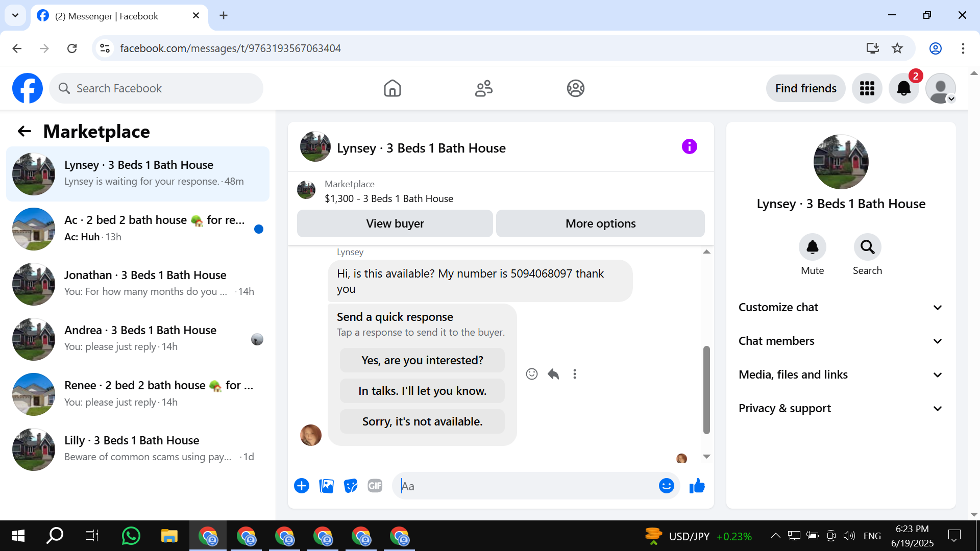
Task: Open the Friends icon in top navigation
Action: [x=484, y=88]
